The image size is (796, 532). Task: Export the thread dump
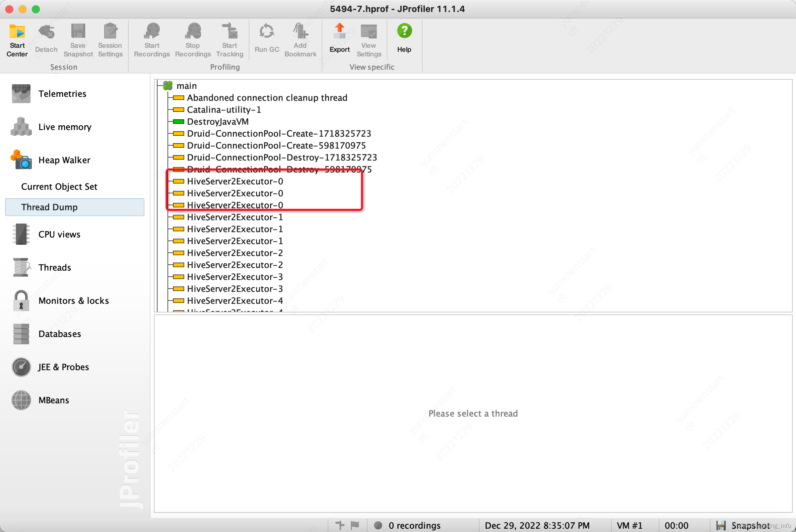coord(339,37)
